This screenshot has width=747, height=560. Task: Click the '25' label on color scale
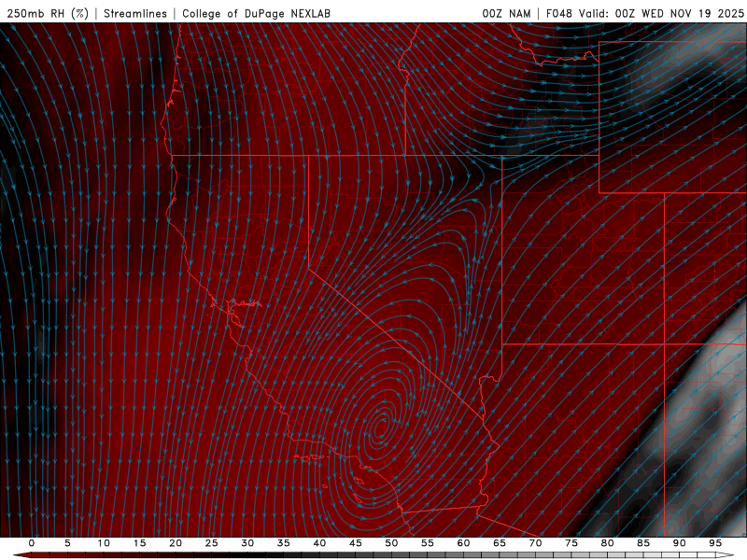212,543
